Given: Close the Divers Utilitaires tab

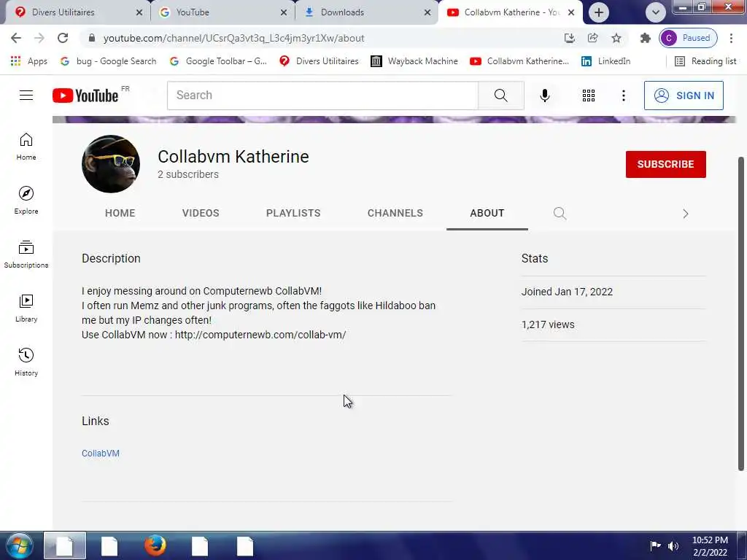Looking at the screenshot, I should 139,12.
